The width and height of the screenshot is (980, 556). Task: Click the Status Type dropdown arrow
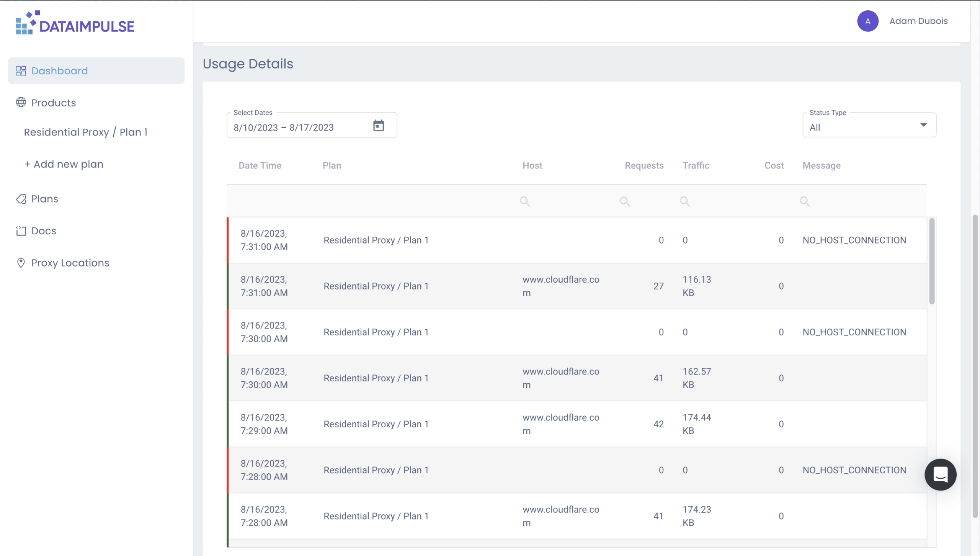click(x=924, y=125)
